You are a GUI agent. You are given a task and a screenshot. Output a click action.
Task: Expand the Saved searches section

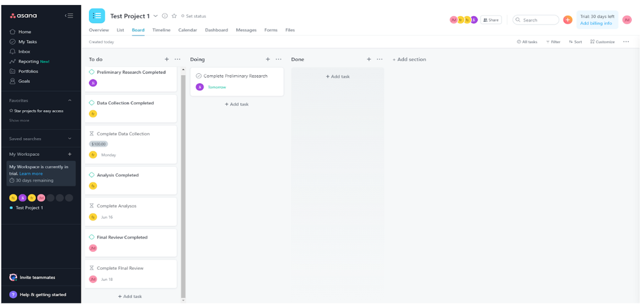point(70,139)
